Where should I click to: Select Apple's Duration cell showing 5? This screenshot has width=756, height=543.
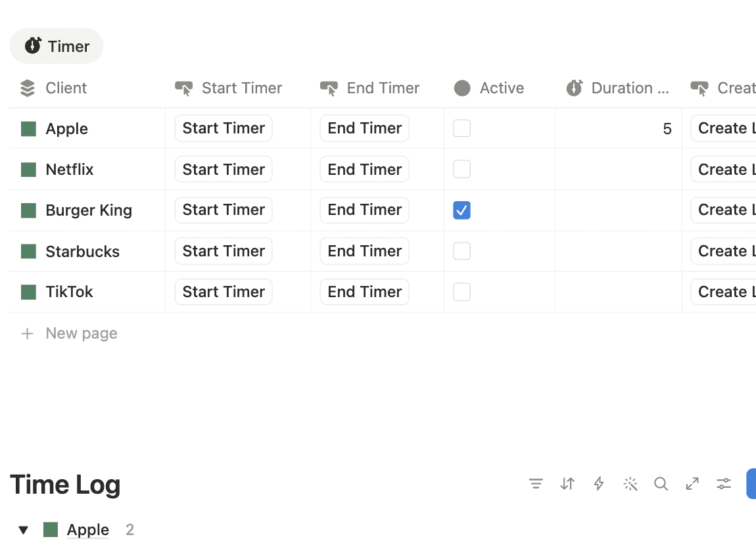(x=619, y=129)
